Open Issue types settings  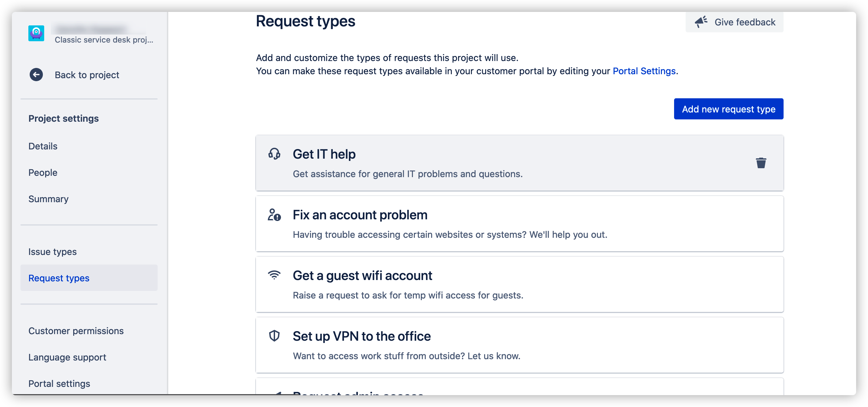52,252
